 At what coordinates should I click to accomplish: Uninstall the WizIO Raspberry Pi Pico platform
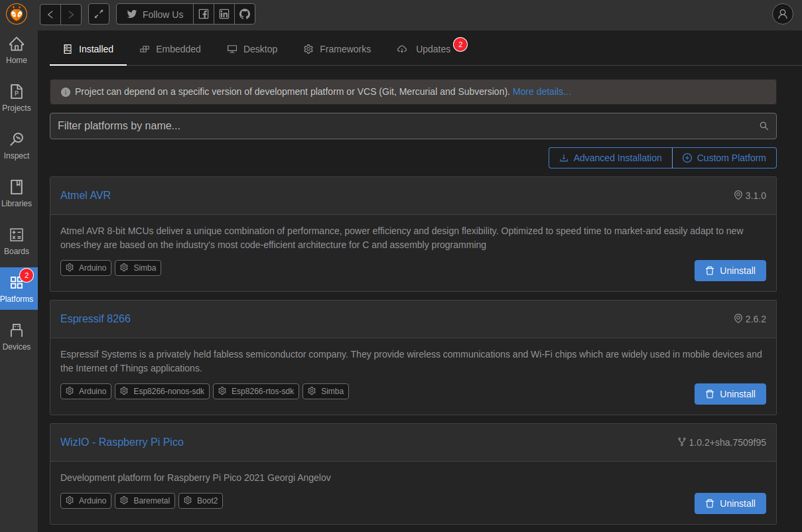(730, 503)
